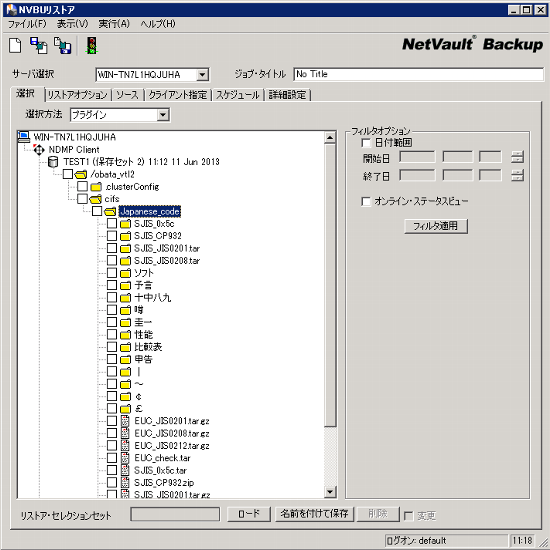
Task: Click the NDMP Client plugin icon
Action: pyautogui.click(x=39, y=150)
